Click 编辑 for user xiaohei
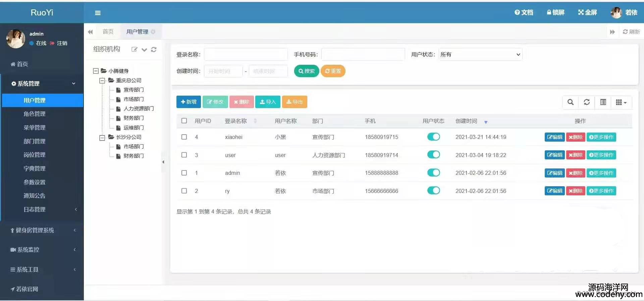The width and height of the screenshot is (644, 301). tap(554, 137)
